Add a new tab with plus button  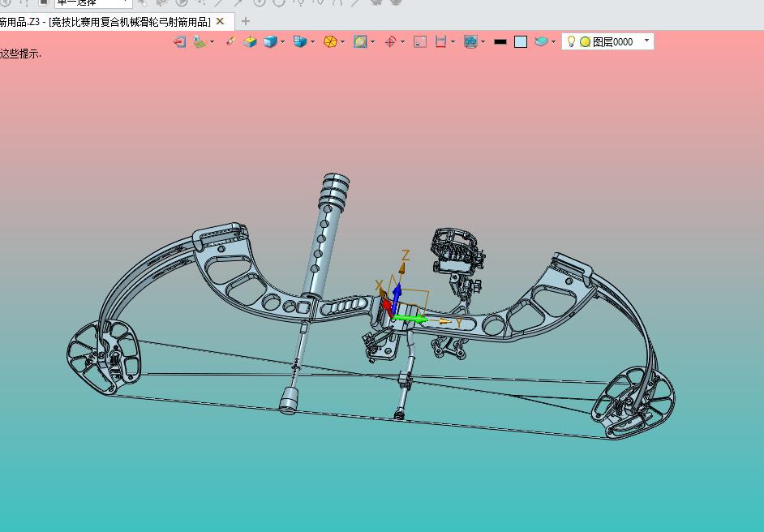(x=246, y=21)
